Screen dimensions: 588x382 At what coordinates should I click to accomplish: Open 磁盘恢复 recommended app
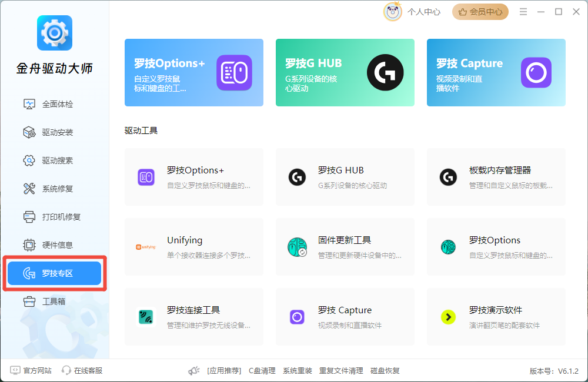pos(385,371)
